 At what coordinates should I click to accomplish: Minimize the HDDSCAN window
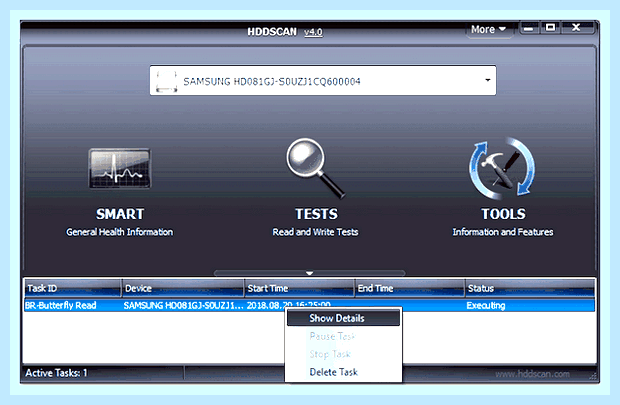[x=529, y=28]
